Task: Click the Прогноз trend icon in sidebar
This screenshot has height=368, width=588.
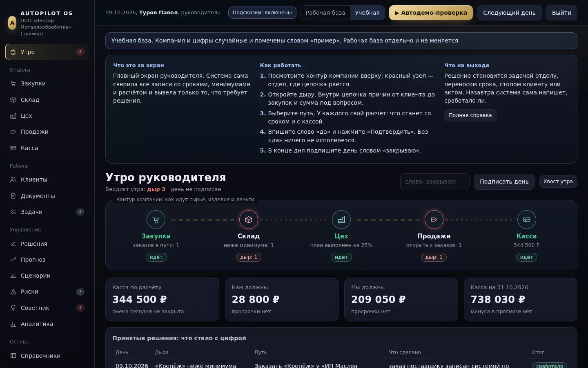Action: 13,260
